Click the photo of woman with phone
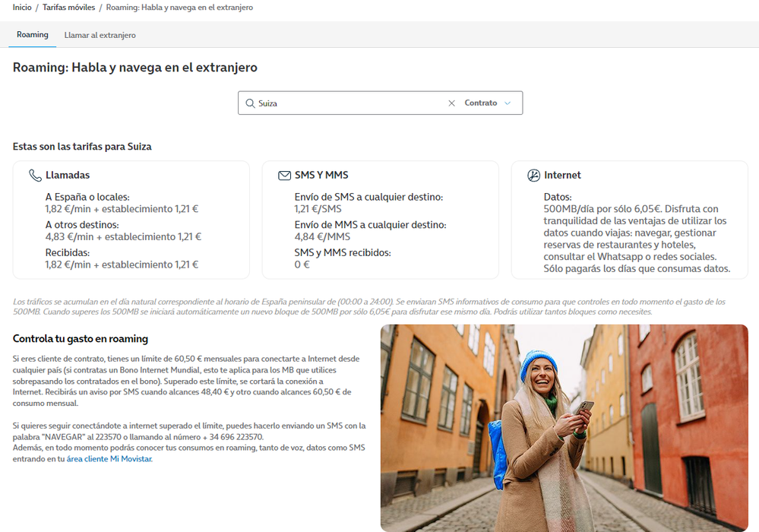The image size is (759, 532). (x=564, y=428)
